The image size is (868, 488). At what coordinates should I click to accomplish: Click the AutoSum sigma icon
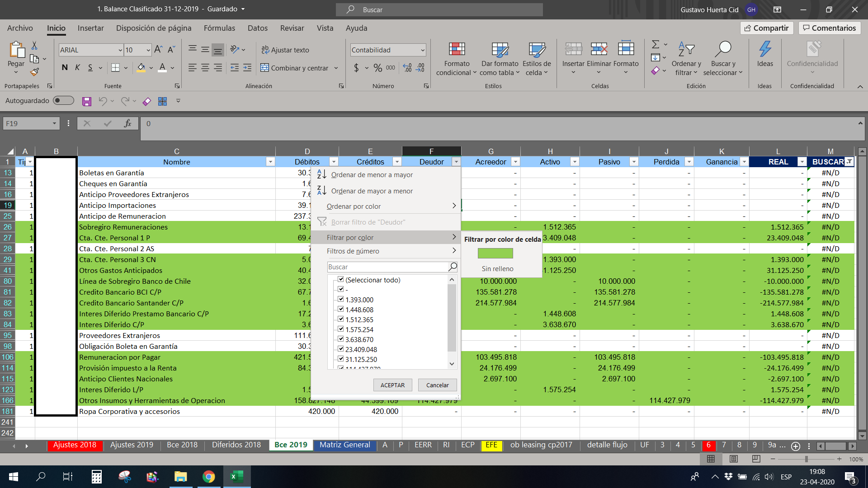tap(656, 44)
